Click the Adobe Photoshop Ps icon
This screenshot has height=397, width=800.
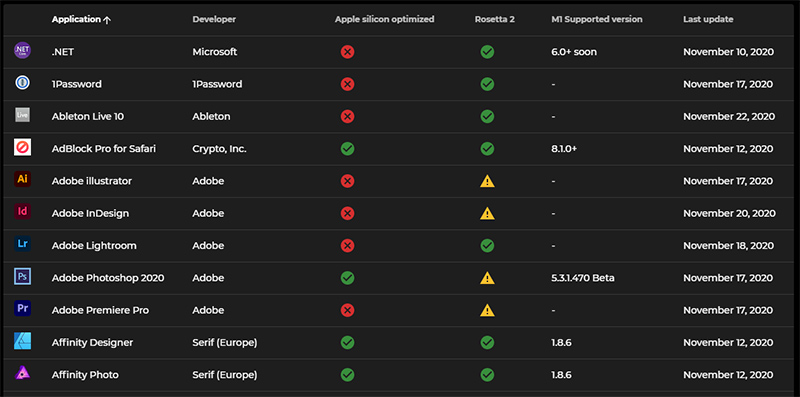click(22, 276)
